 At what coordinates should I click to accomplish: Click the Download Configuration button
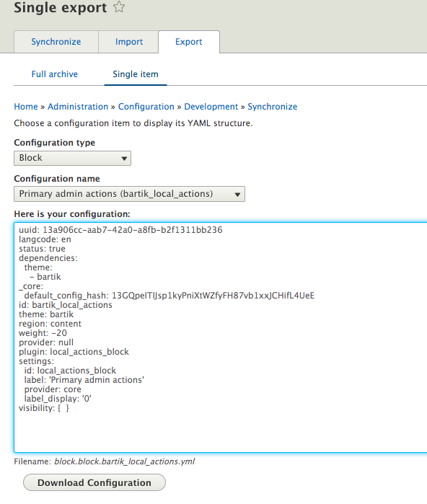(x=94, y=482)
